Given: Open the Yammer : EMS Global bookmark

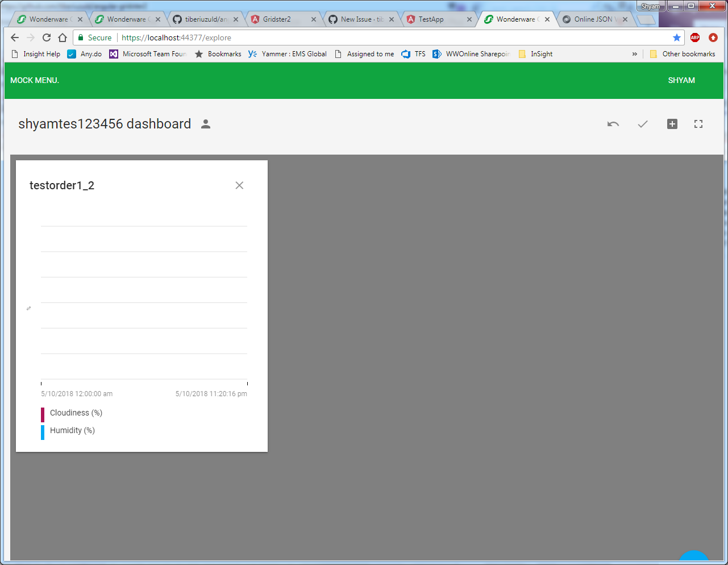Looking at the screenshot, I should [288, 54].
